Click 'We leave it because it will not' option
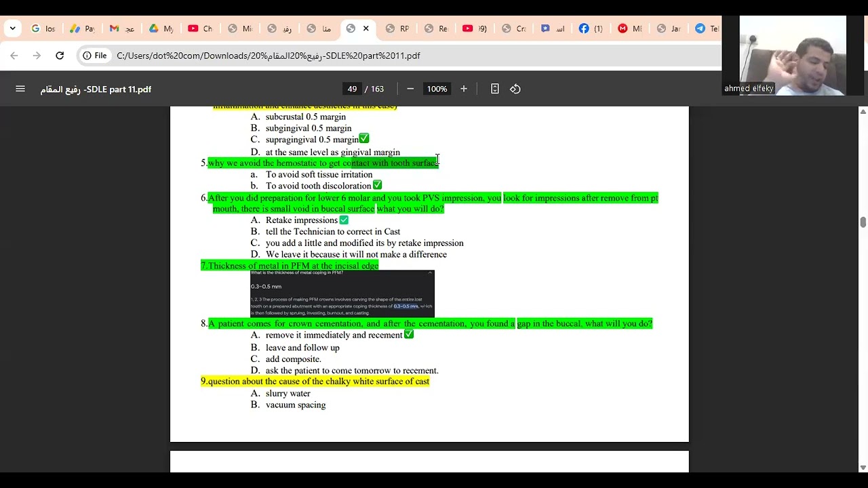Image resolution: width=868 pixels, height=488 pixels. (356, 255)
